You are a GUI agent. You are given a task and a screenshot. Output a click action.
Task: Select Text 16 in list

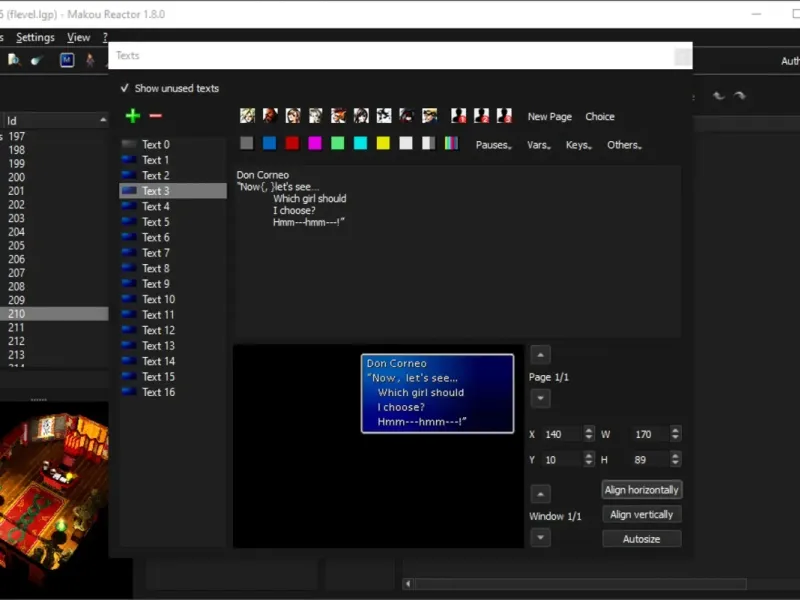pos(173,392)
